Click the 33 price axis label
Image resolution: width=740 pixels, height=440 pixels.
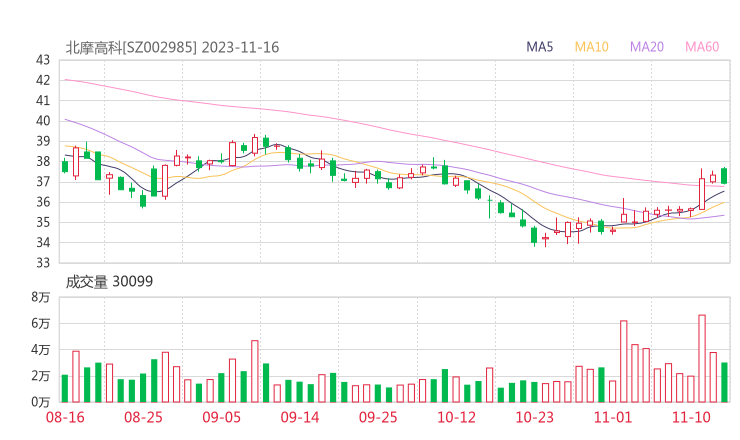[43, 262]
